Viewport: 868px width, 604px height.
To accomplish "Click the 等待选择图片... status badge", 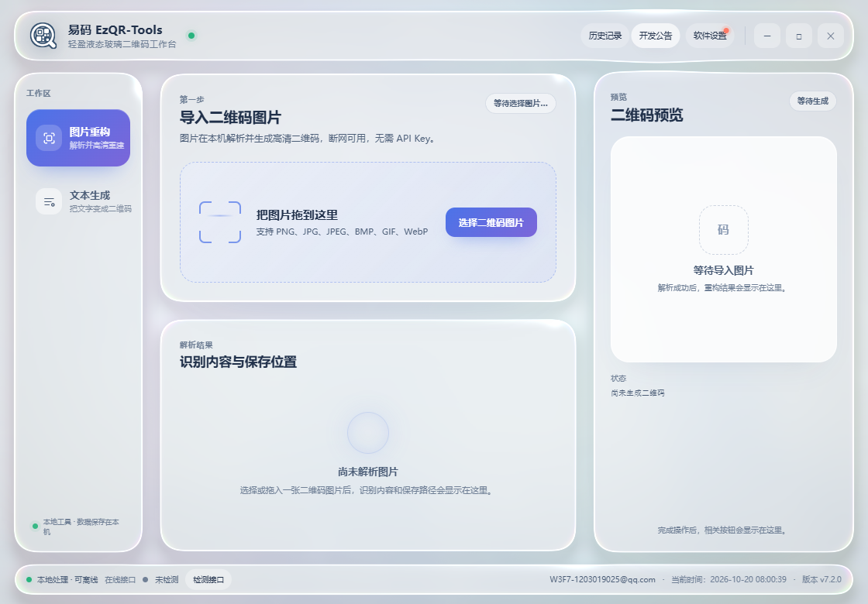I will pos(520,104).
